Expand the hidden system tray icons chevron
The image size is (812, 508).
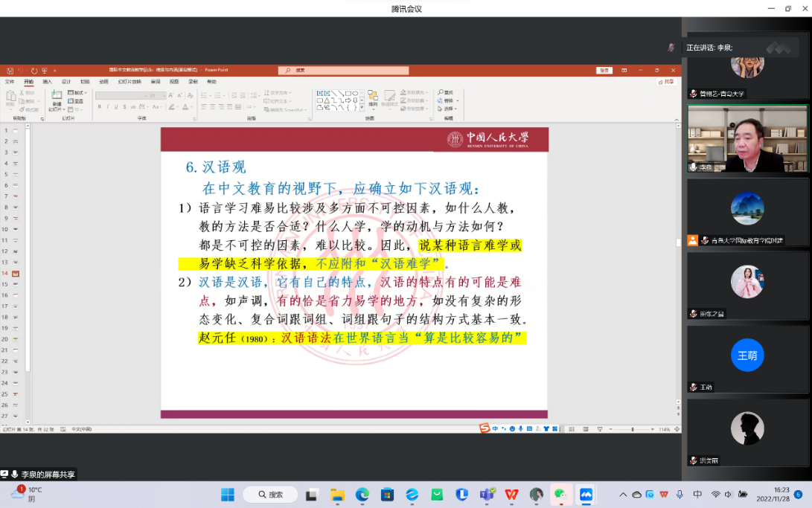click(623, 495)
